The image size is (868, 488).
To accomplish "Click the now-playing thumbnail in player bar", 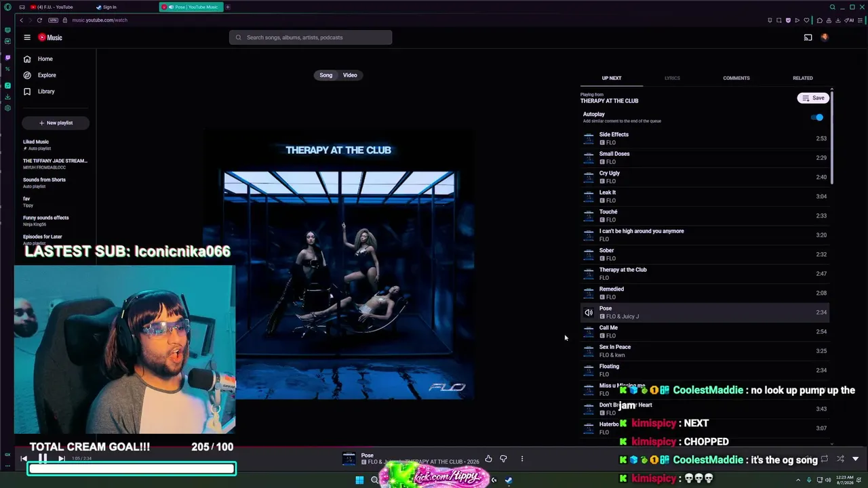I will pyautogui.click(x=349, y=459).
